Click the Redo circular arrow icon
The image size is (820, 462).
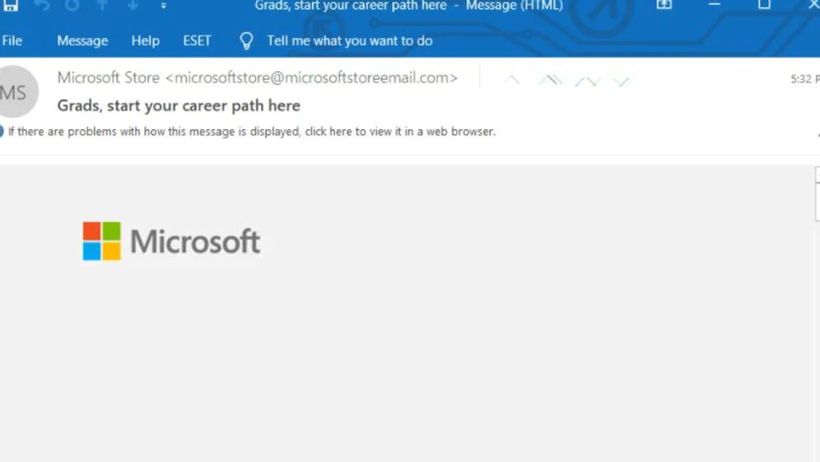72,6
